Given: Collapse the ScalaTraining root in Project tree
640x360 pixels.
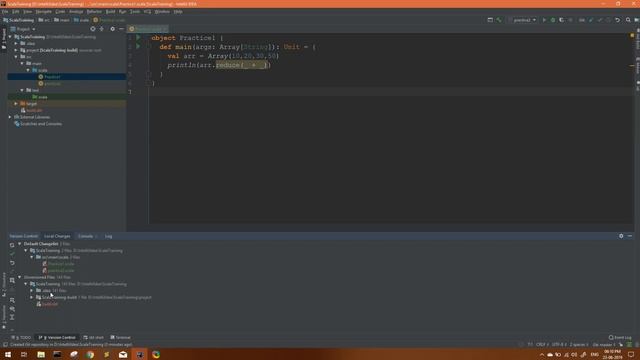Looking at the screenshot, I should [10, 37].
